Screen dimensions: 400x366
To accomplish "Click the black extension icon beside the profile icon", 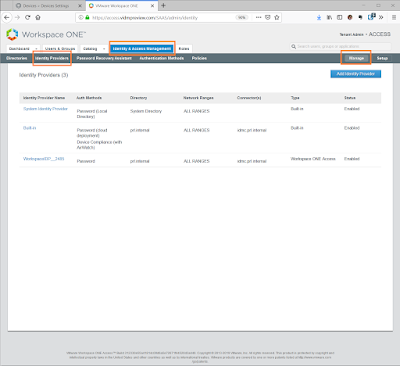I will pos(360,18).
